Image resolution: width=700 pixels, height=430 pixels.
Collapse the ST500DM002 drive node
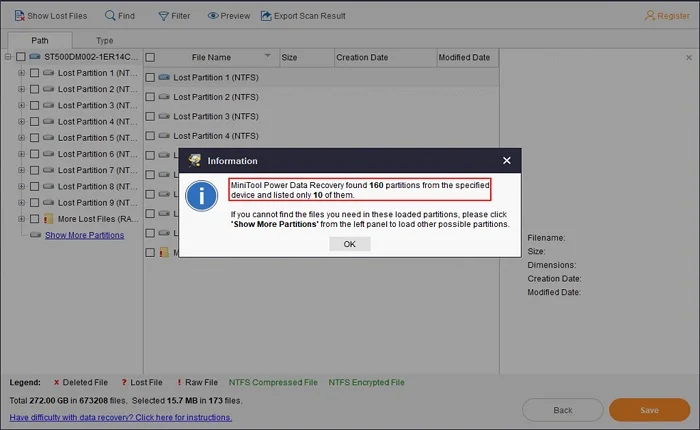pyautogui.click(x=8, y=57)
